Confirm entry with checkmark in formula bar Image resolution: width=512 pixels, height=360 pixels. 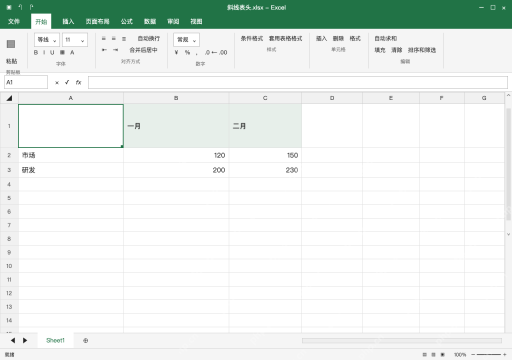click(x=67, y=82)
